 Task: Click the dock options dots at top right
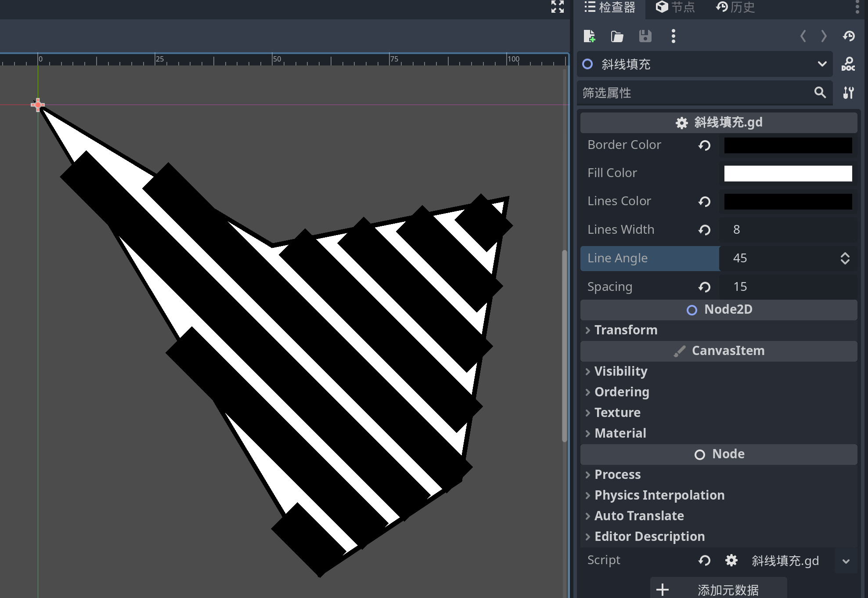(x=857, y=7)
